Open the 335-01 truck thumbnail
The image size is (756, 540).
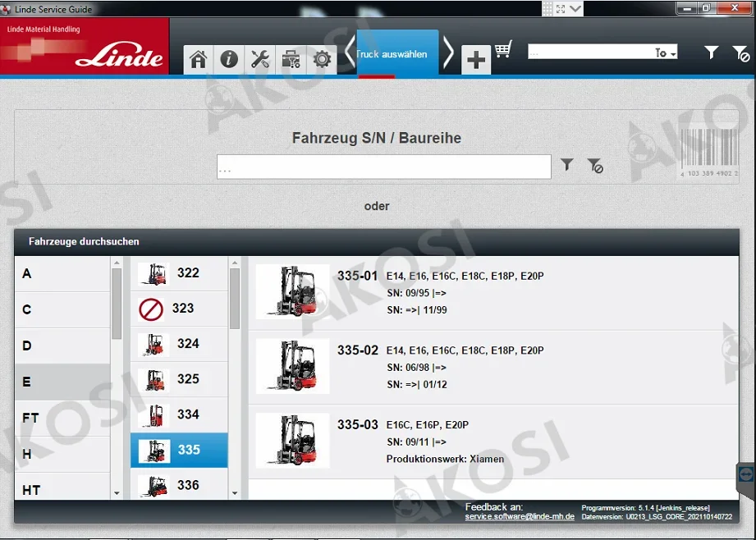pyautogui.click(x=293, y=291)
